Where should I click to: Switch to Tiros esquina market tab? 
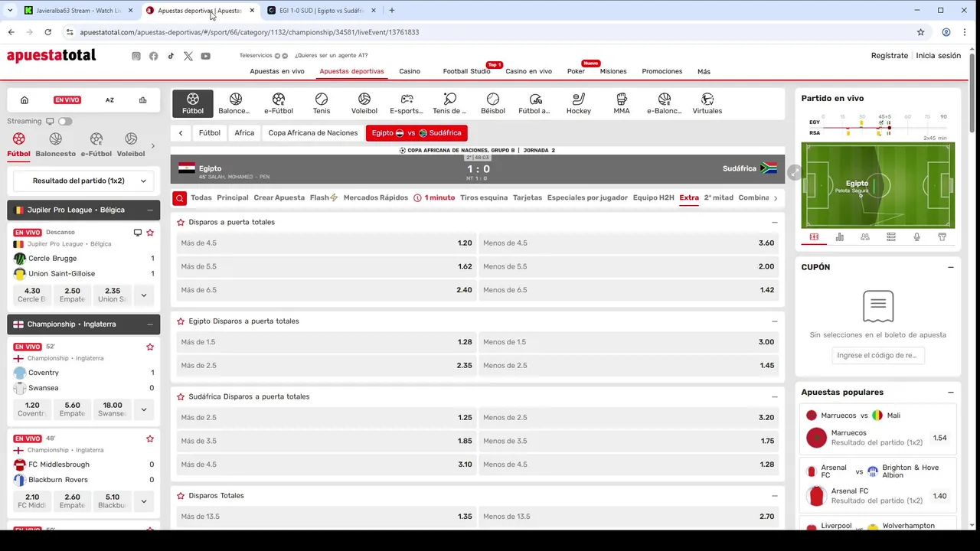[x=484, y=197]
